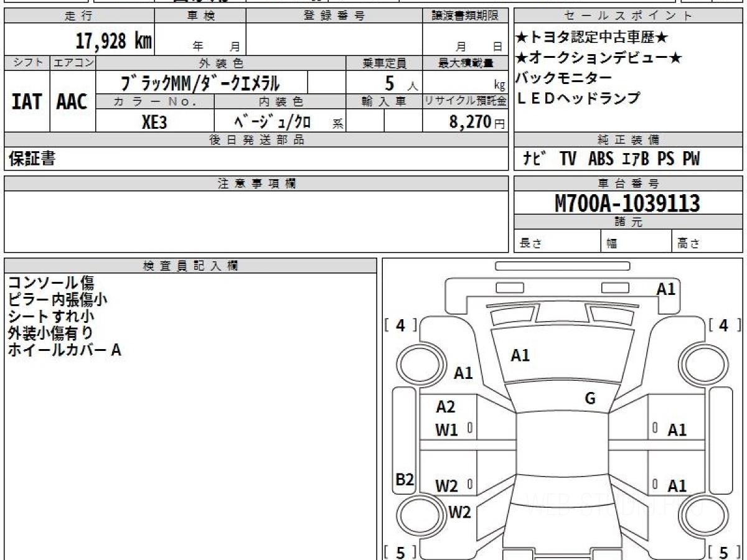747x560 pixels.
Task: Click the 譲渡書類期限 header
Action: (466, 16)
